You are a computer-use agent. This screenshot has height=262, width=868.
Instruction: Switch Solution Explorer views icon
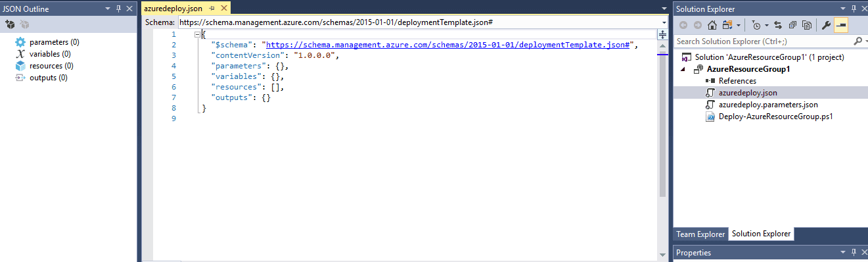coord(727,25)
